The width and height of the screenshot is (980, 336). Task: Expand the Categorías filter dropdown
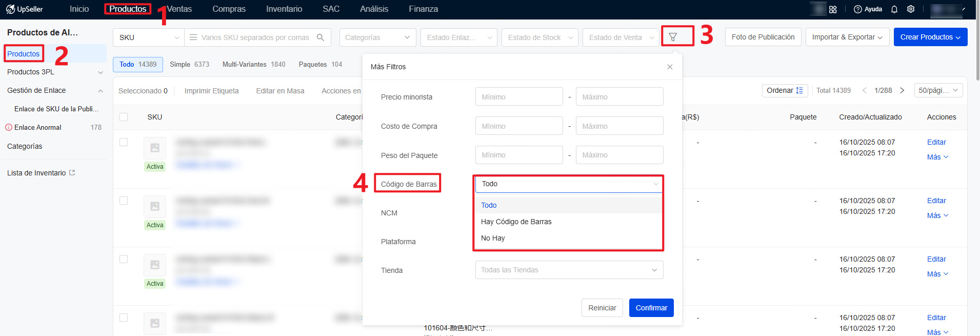377,37
